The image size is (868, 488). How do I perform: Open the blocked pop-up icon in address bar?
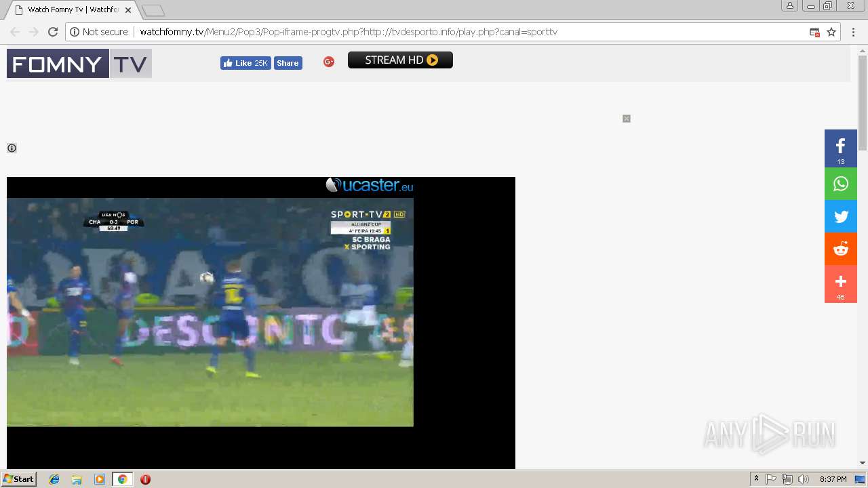click(x=814, y=32)
